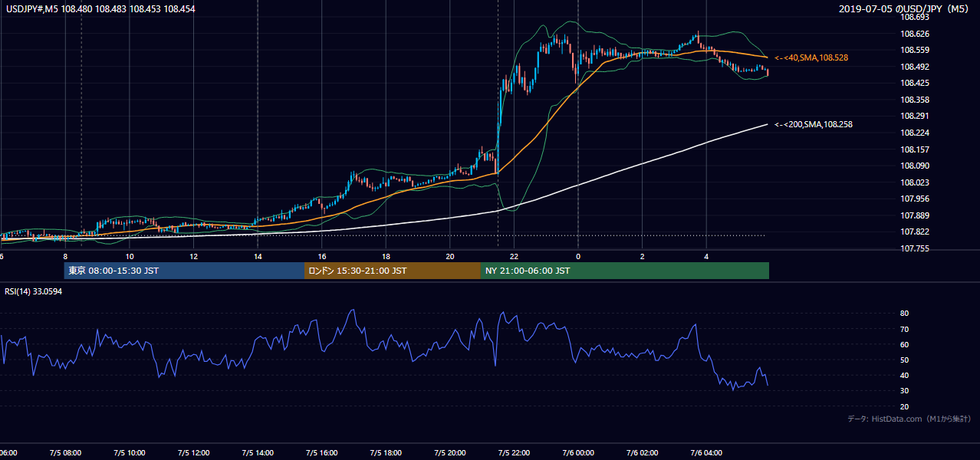
Task: Select the 40 SMA 108.528 label
Action: coord(811,58)
